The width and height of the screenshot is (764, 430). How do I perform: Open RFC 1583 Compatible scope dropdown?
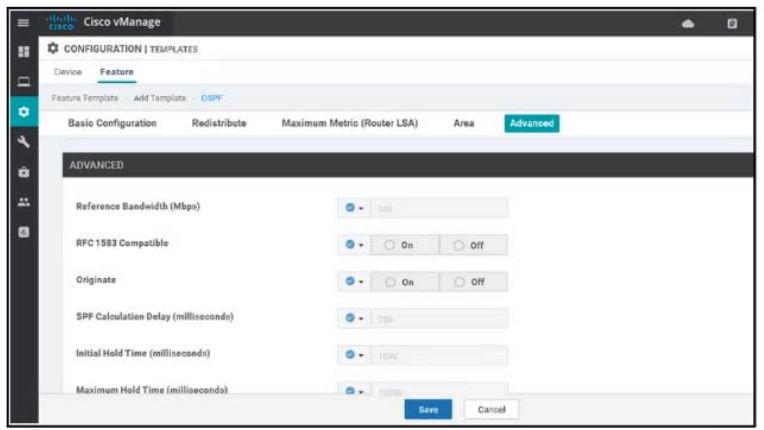tap(354, 245)
